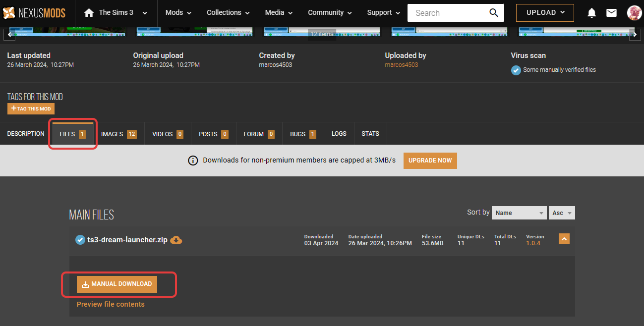
Task: Select the Files tab
Action: point(73,134)
